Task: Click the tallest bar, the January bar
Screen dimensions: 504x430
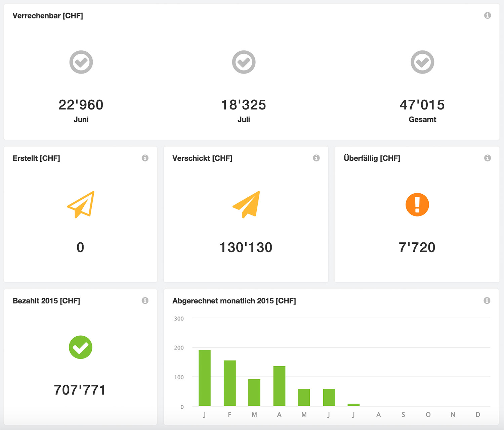Action: click(x=205, y=378)
